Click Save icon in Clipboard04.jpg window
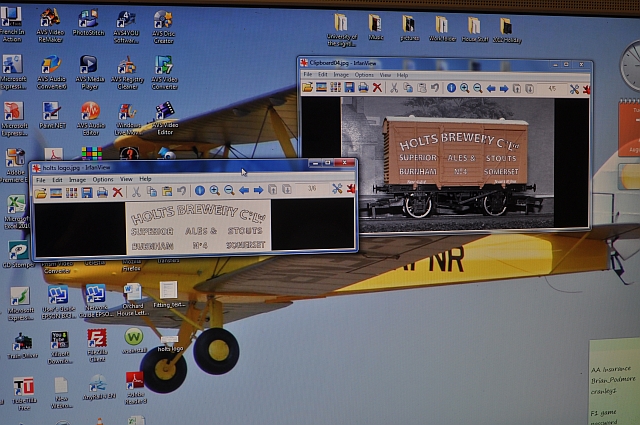This screenshot has height=425, width=640. pyautogui.click(x=349, y=87)
